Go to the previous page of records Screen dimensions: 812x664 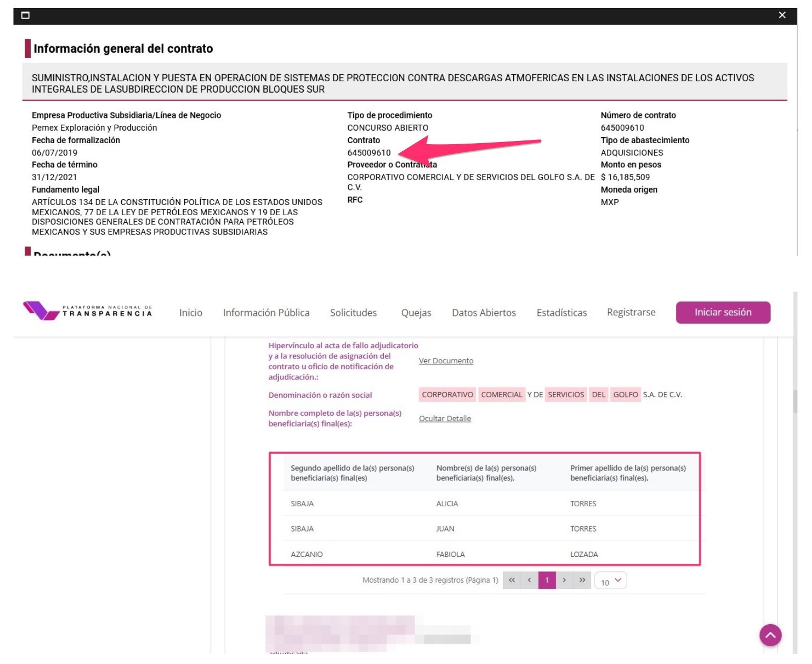529,580
